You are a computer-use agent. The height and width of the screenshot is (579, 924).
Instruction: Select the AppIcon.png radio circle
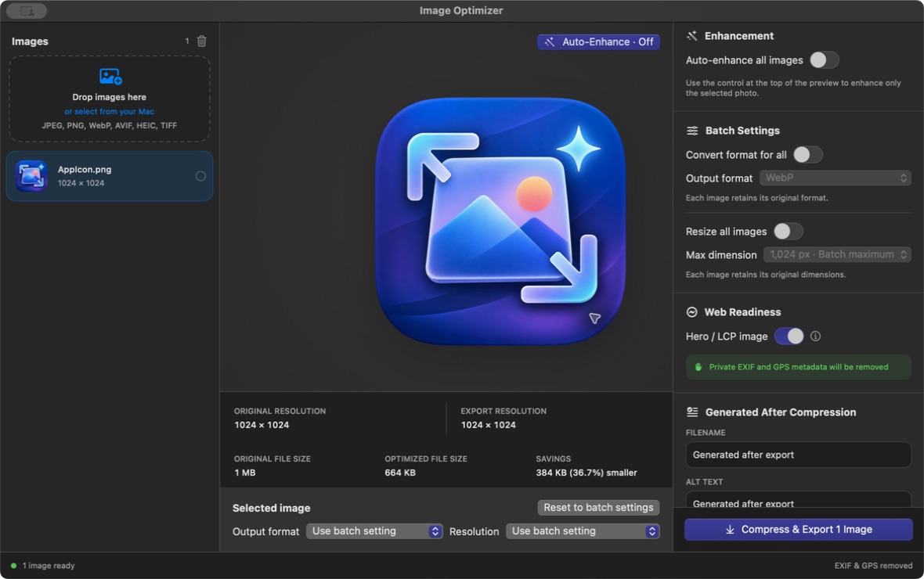click(x=200, y=176)
